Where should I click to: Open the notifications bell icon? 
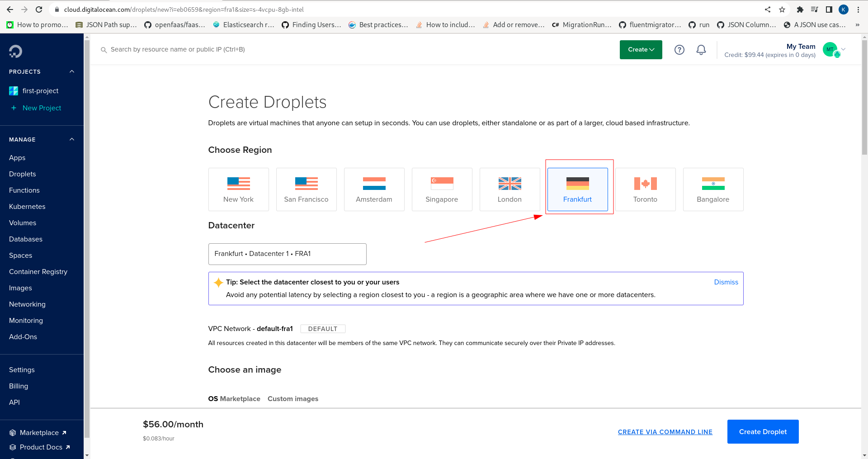click(x=701, y=50)
